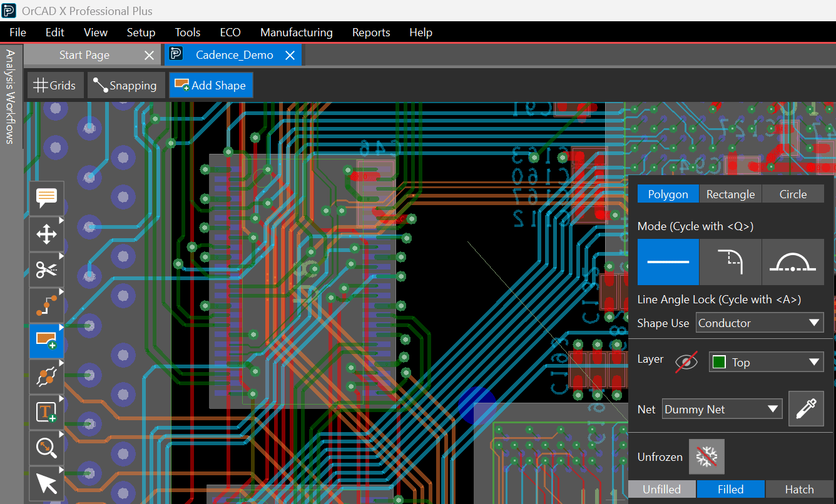The width and height of the screenshot is (836, 504).
Task: Choose semicircle arc mode
Action: tap(793, 262)
